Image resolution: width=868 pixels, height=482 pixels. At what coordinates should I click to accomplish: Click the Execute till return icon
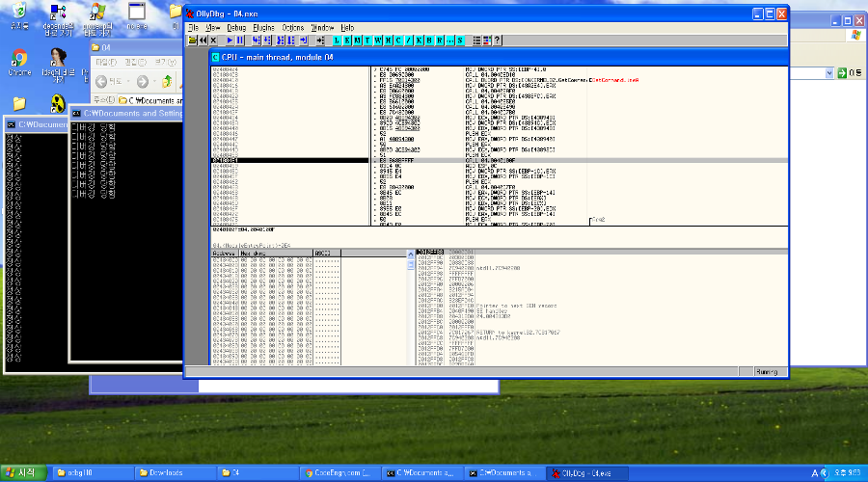click(304, 40)
